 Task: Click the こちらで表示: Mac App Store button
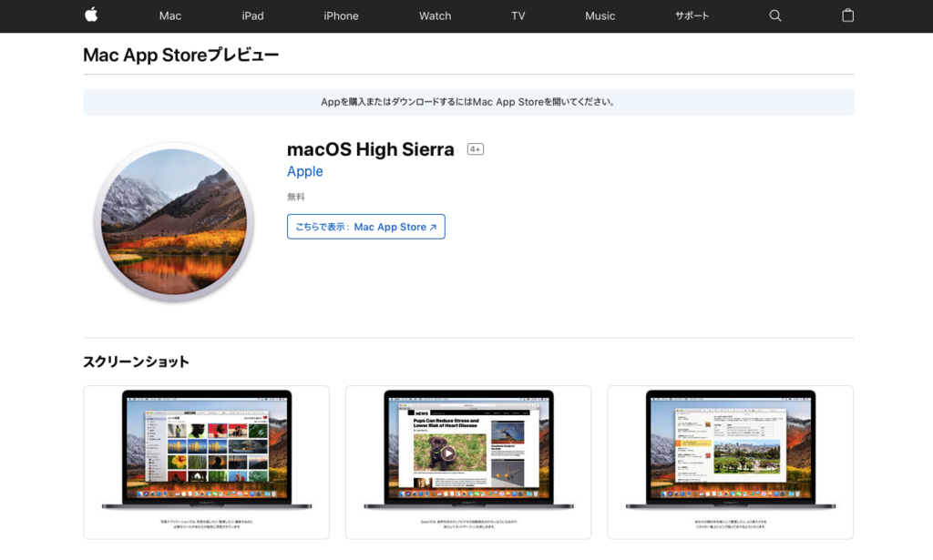(x=366, y=227)
